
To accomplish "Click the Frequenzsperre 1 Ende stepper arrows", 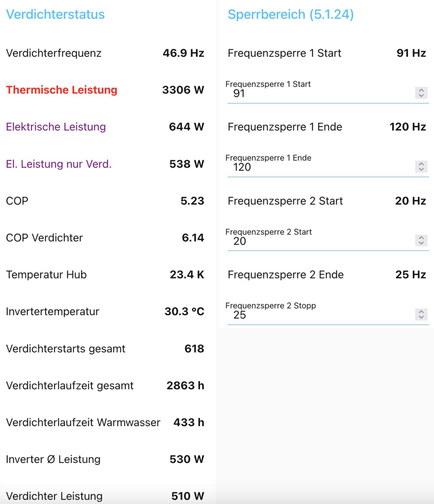I will pyautogui.click(x=421, y=166).
